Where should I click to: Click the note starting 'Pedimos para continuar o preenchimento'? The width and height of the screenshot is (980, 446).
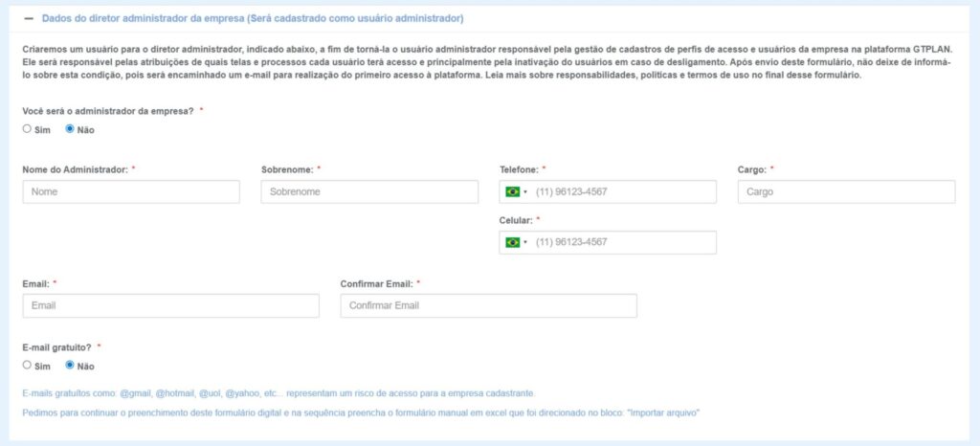click(x=361, y=413)
